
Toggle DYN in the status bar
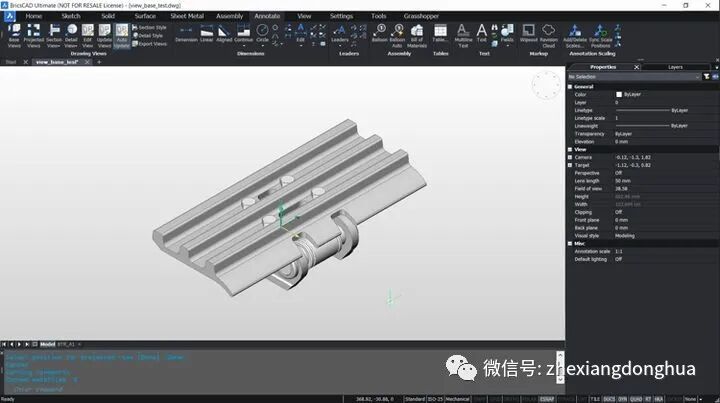click(x=623, y=399)
